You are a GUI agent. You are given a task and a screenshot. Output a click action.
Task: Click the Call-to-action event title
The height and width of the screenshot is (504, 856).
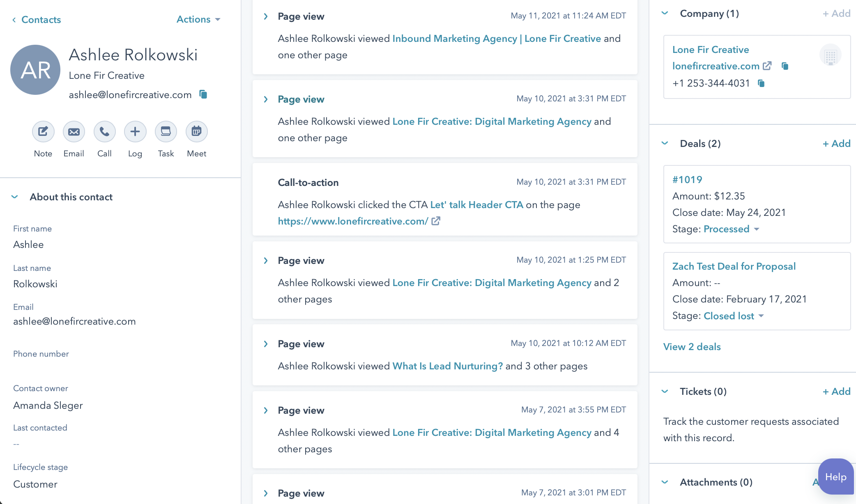pos(308,183)
